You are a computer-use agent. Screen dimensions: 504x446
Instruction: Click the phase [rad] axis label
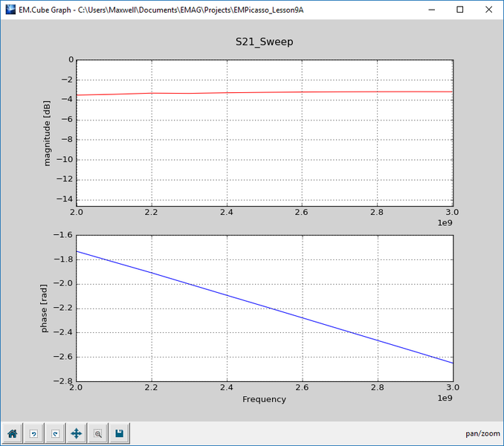(x=44, y=308)
